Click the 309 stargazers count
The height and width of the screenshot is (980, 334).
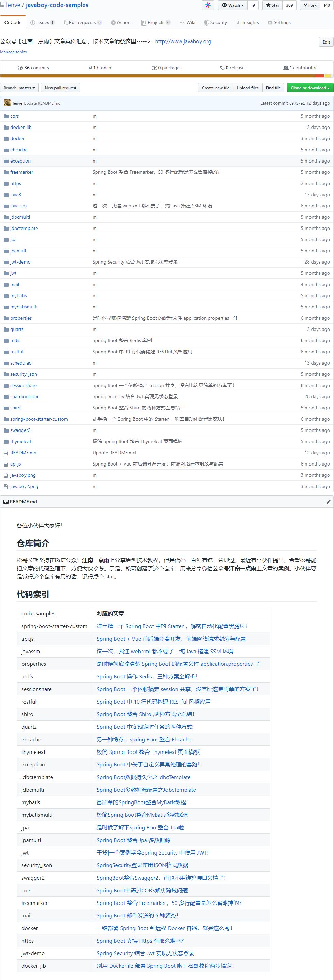(289, 5)
